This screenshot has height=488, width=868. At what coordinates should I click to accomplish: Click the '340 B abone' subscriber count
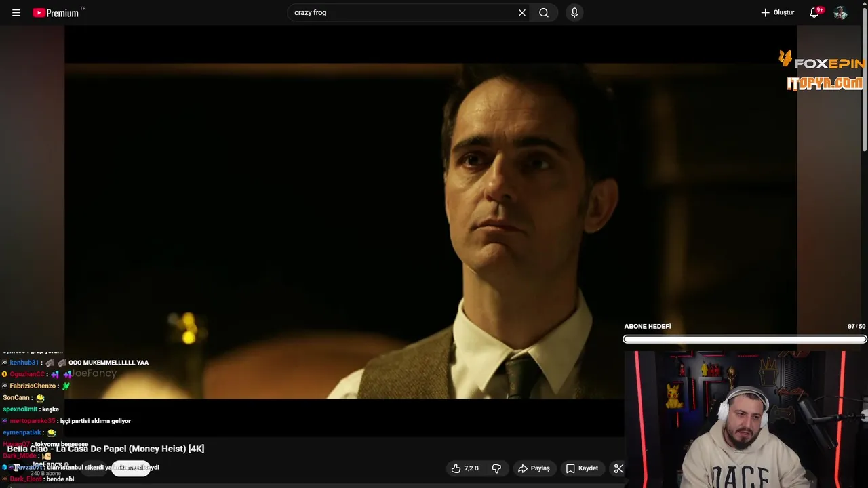point(45,473)
